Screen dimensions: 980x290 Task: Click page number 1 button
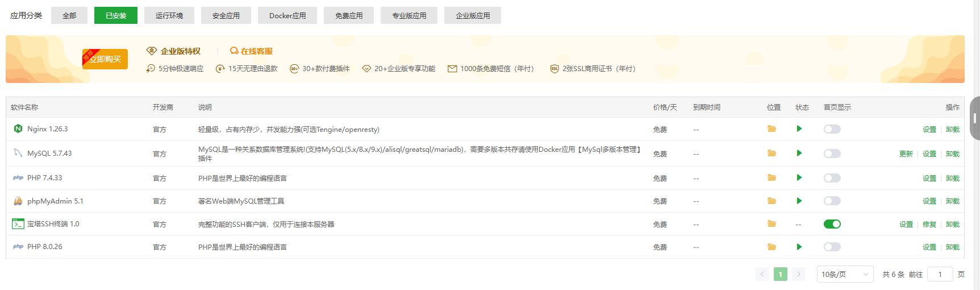pyautogui.click(x=781, y=274)
